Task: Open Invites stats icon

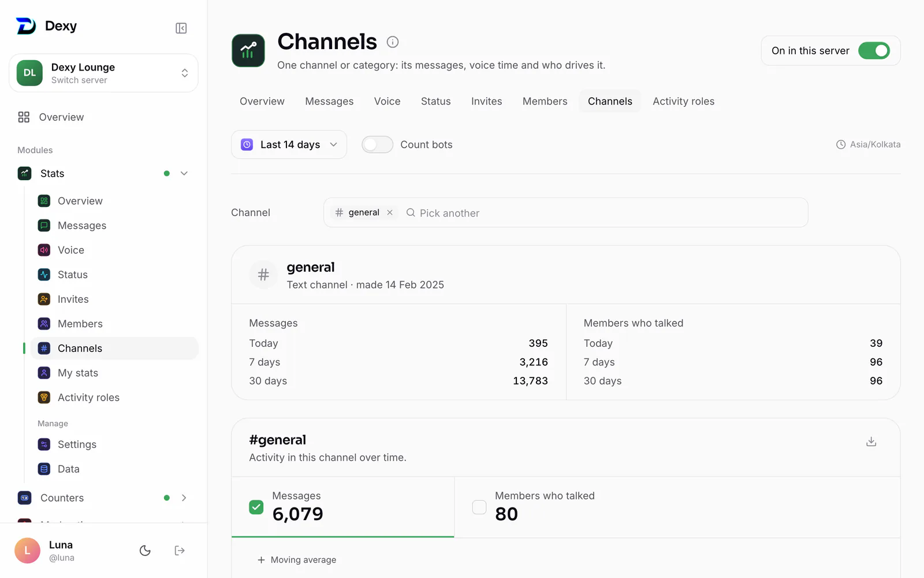Action: click(x=44, y=299)
